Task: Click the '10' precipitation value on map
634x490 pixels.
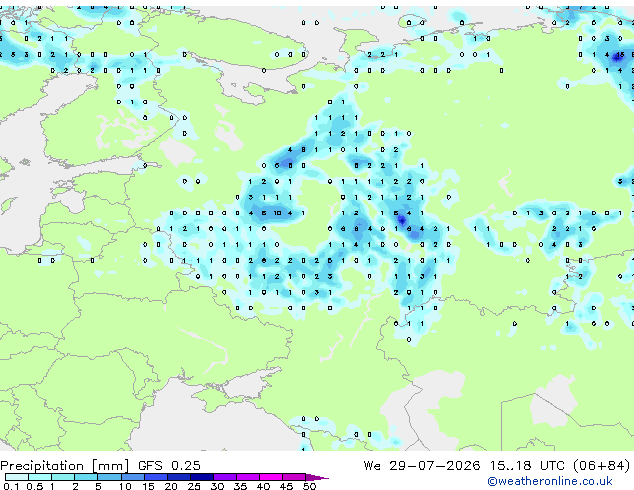Action: click(x=277, y=213)
